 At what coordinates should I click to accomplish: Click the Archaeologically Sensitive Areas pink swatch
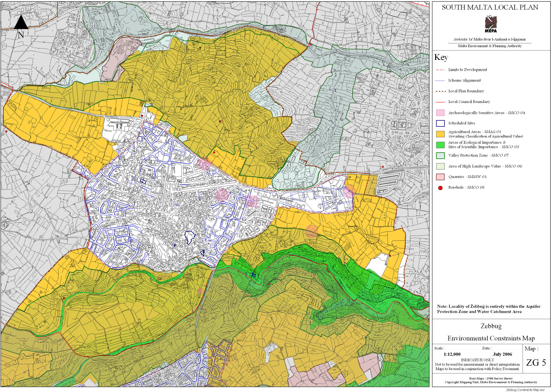(x=440, y=113)
